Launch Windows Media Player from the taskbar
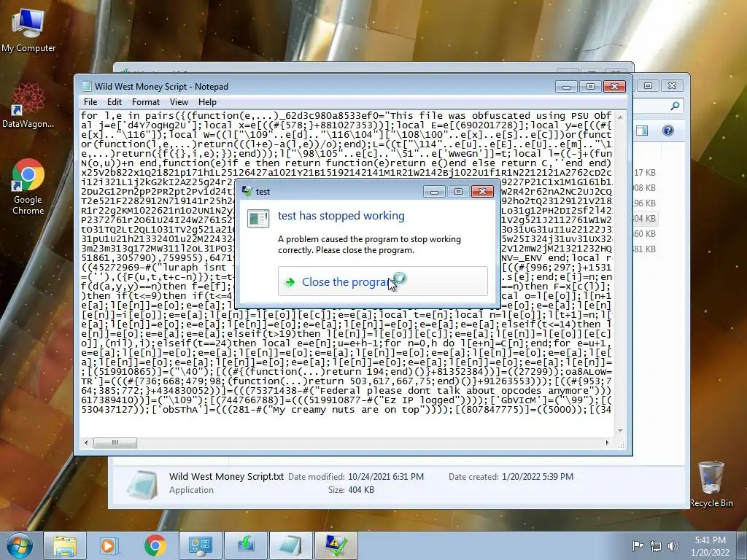The height and width of the screenshot is (560, 747). 109,545
